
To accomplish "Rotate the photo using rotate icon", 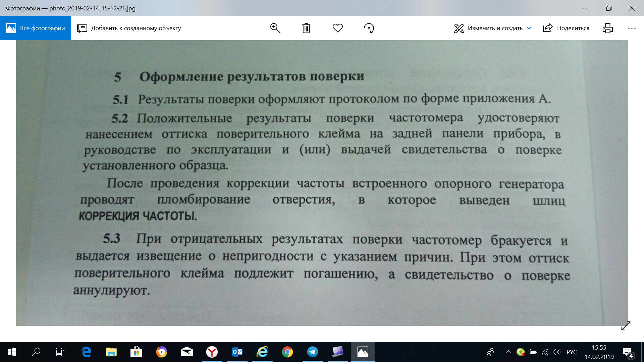I will click(x=369, y=28).
